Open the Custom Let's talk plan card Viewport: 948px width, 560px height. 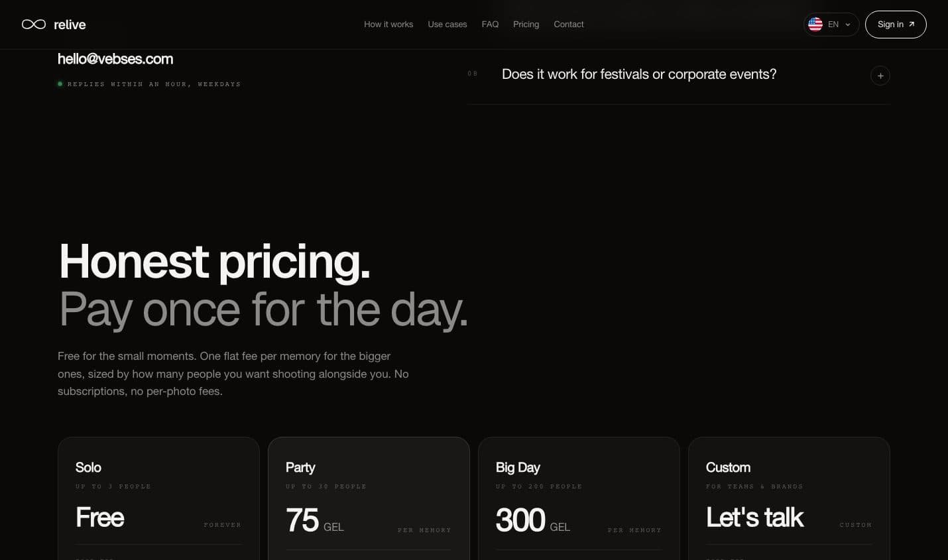789,498
